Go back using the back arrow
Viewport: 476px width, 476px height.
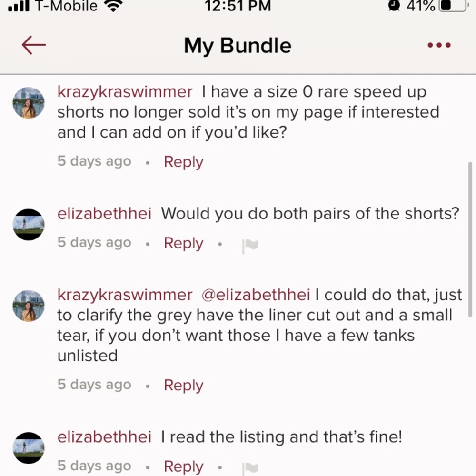click(31, 45)
